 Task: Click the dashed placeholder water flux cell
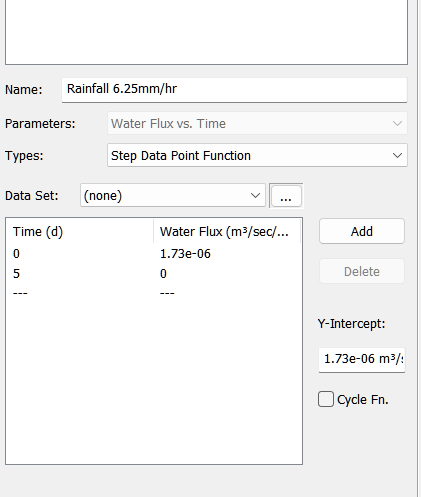coord(167,293)
